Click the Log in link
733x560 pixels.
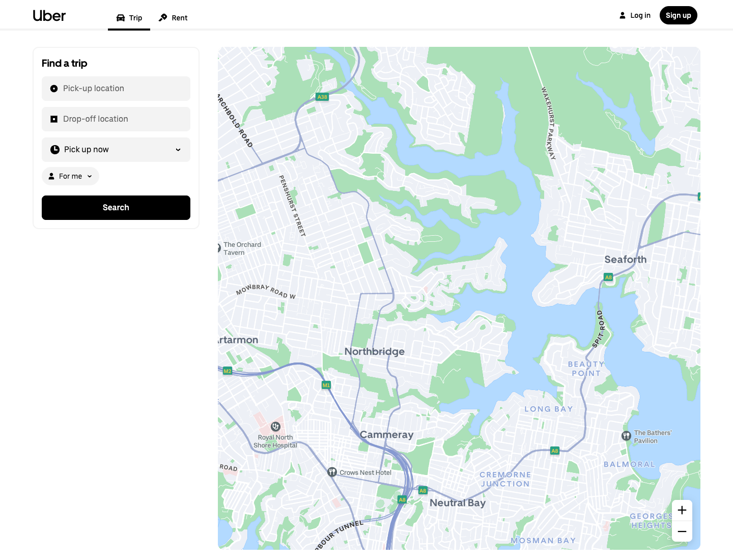coord(635,15)
